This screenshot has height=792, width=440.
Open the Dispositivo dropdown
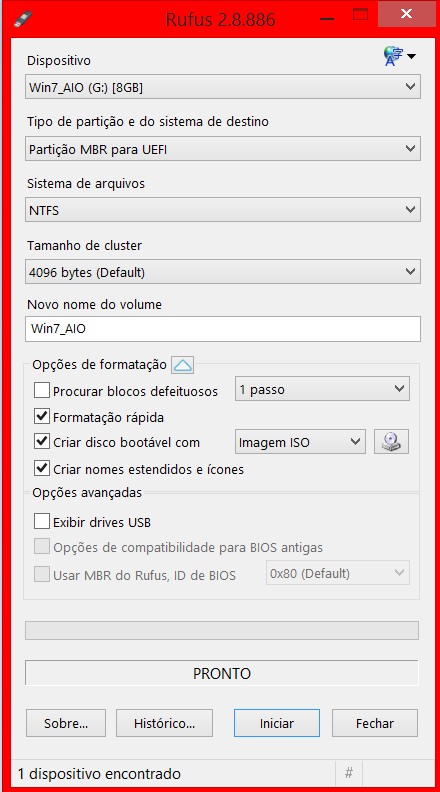click(x=223, y=87)
